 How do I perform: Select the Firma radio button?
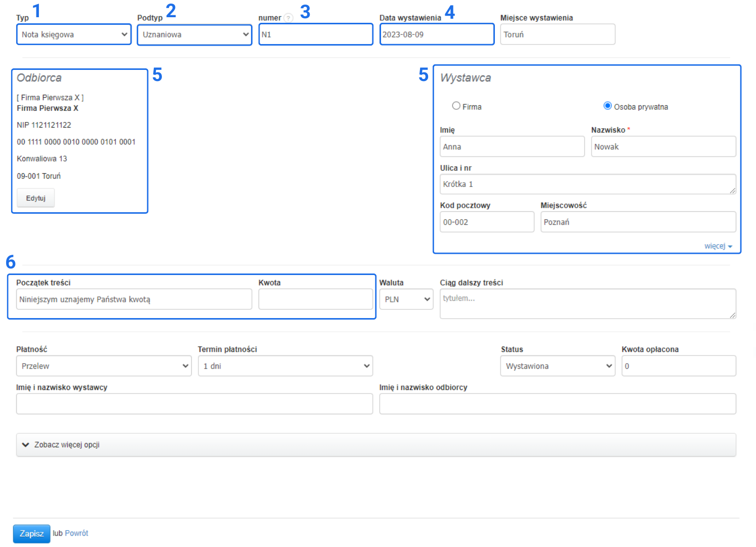tap(456, 106)
